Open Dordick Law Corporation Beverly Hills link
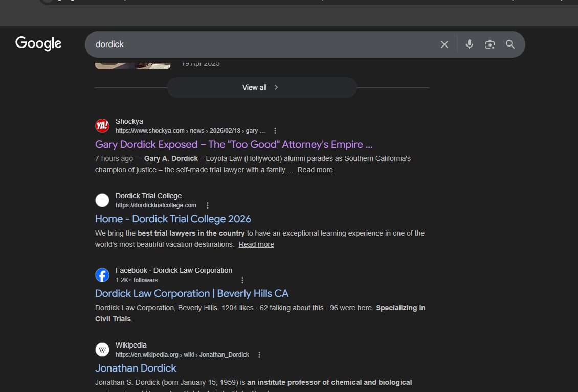The width and height of the screenshot is (578, 392). (192, 293)
